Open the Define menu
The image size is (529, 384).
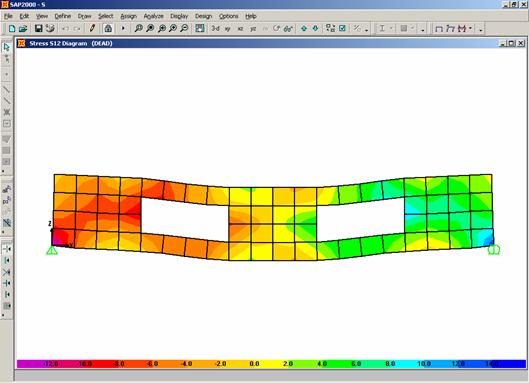tap(63, 16)
